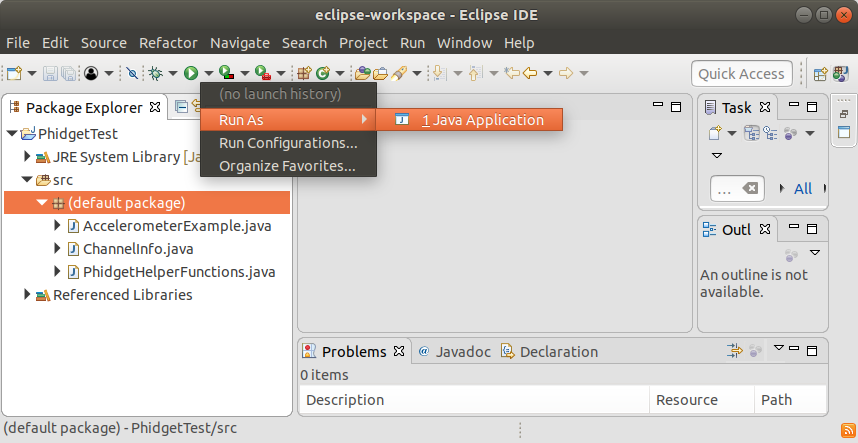The width and height of the screenshot is (858, 443).
Task: Click the RSS feed status bar icon
Action: (847, 430)
